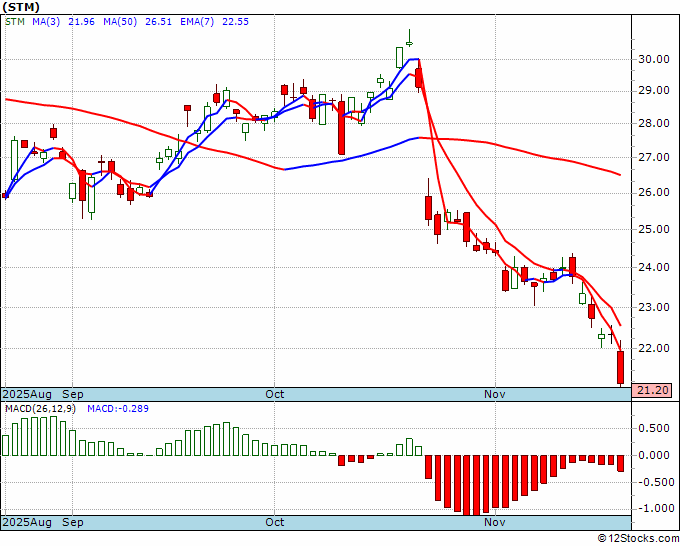
Task: Select the EMA(7) legend label
Action: 197,22
